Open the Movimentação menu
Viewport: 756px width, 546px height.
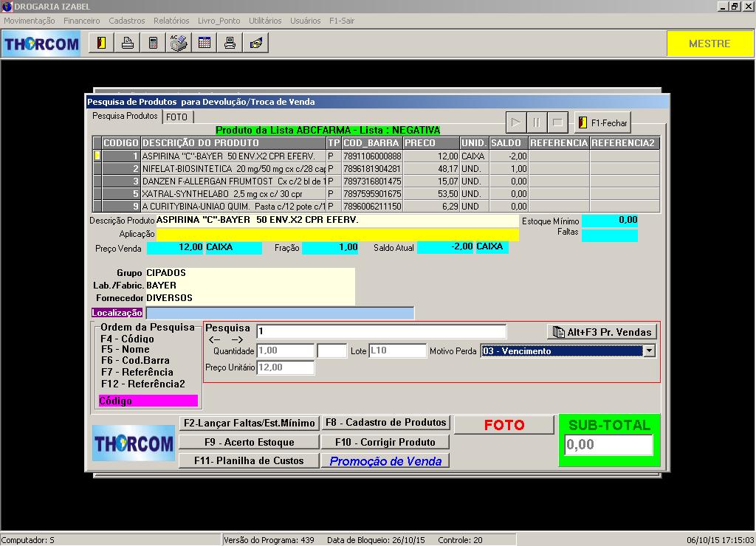[x=30, y=21]
